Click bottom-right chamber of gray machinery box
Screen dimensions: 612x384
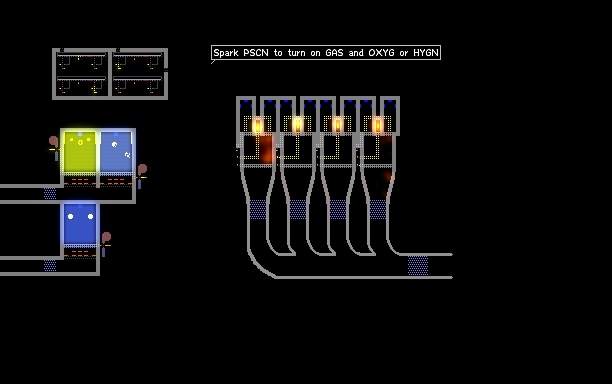[138, 85]
